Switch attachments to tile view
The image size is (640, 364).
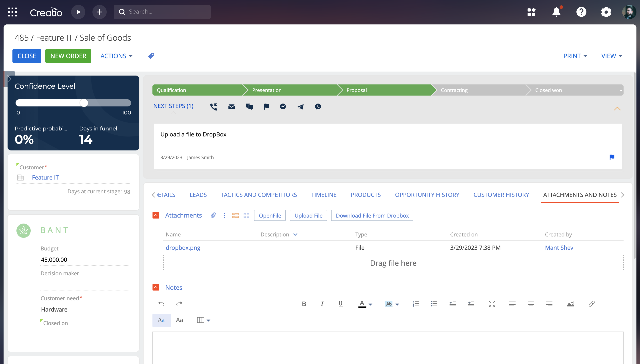click(246, 215)
